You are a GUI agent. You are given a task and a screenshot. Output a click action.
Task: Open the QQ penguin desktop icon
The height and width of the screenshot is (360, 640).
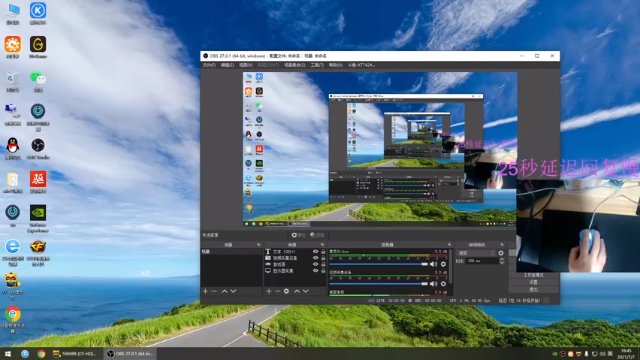tap(13, 149)
